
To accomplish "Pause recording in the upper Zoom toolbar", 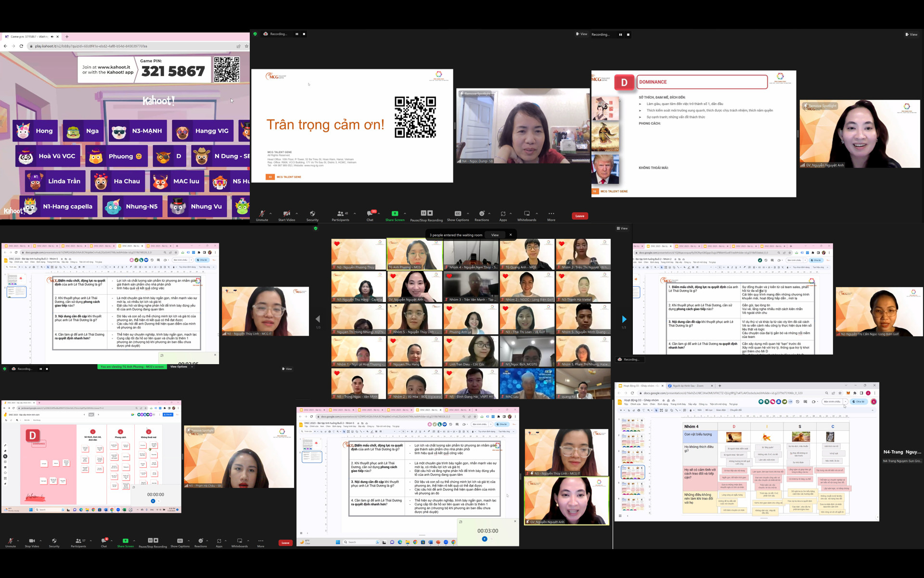I will point(423,213).
